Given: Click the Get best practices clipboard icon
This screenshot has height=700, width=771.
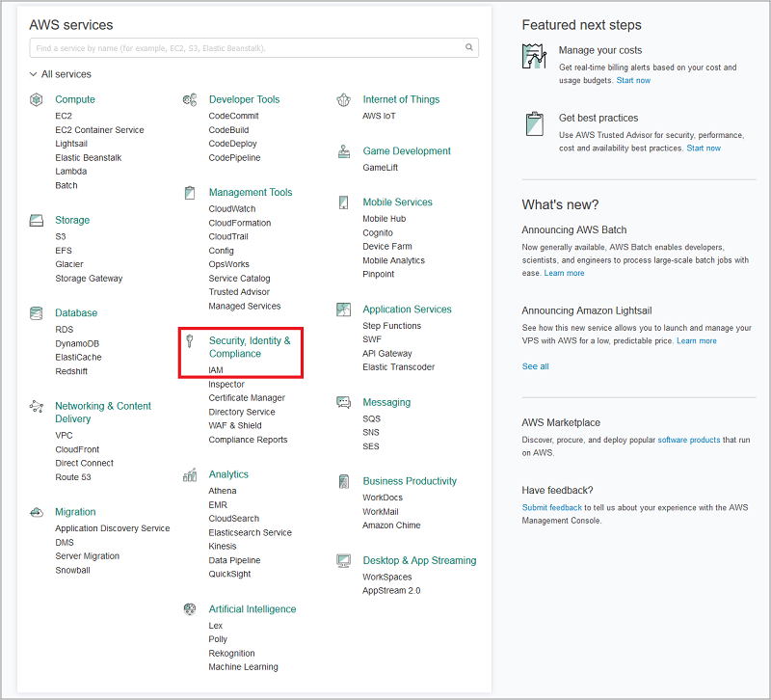Looking at the screenshot, I should tap(534, 123).
